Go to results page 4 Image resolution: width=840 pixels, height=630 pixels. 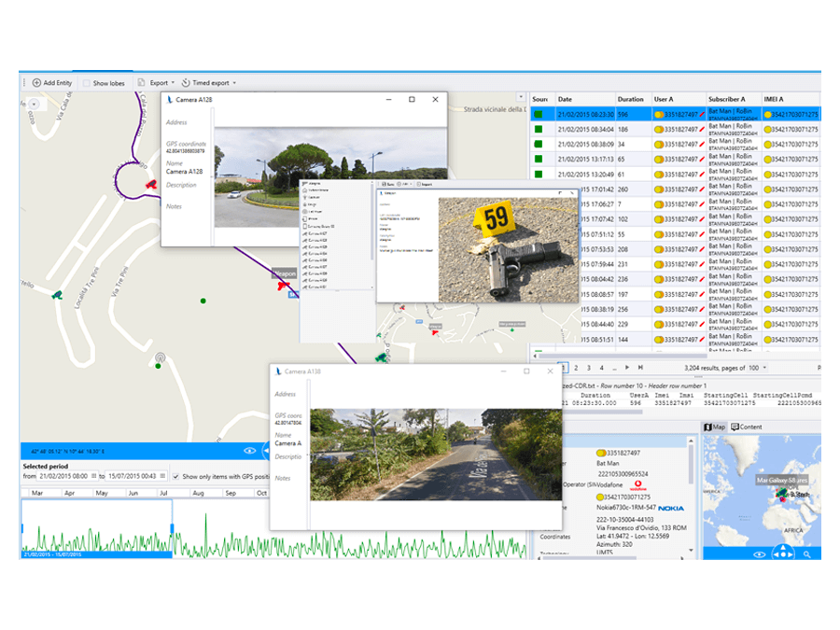click(602, 368)
